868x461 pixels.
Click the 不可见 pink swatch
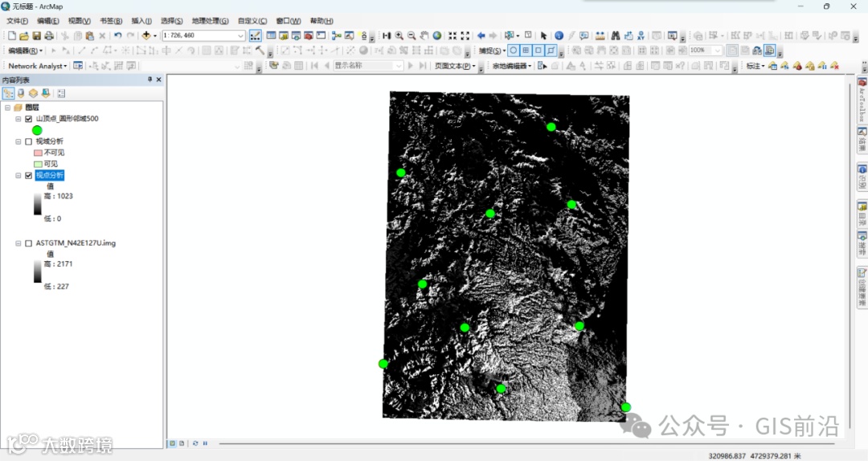39,153
